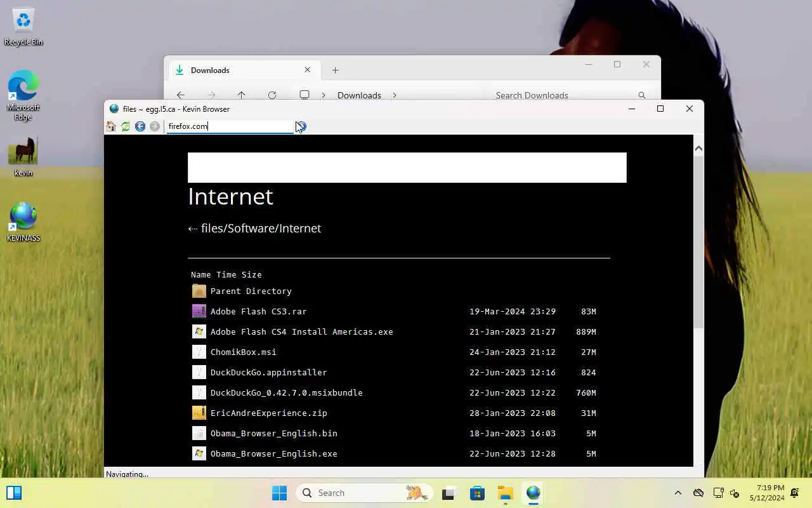
Task: Open Adobe Flash CS3.rar file link
Action: tap(258, 312)
